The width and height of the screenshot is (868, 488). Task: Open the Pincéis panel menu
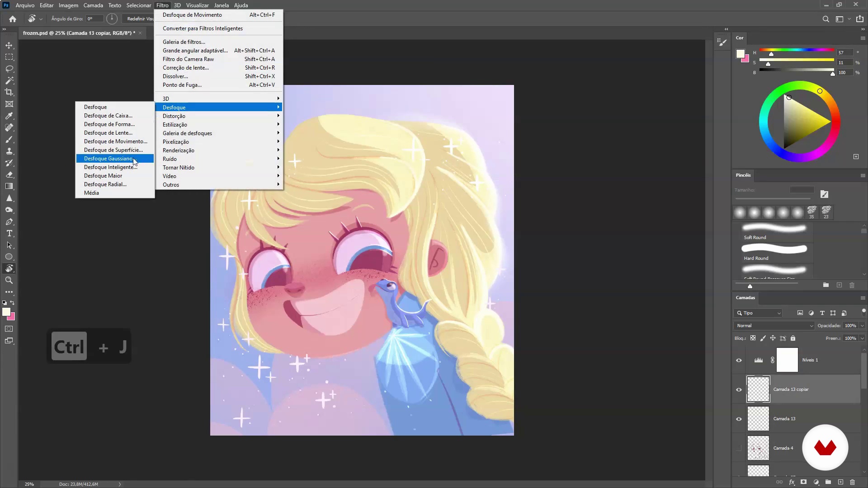point(863,175)
